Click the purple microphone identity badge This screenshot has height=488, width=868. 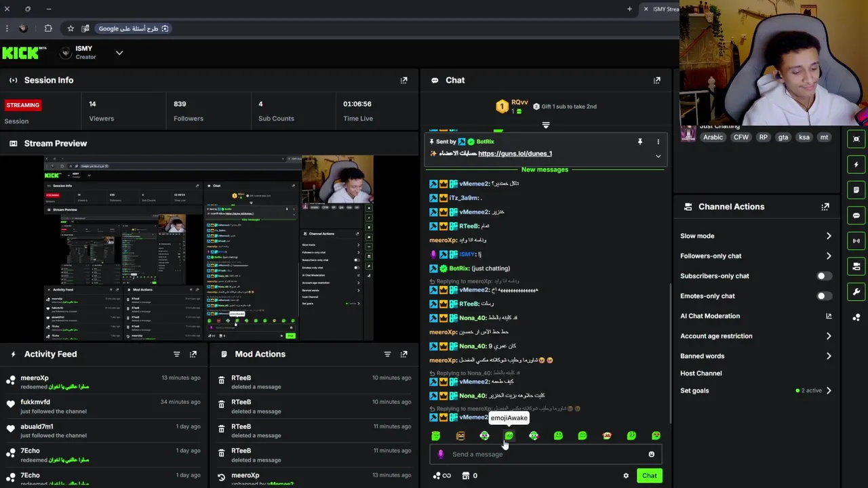(441, 454)
